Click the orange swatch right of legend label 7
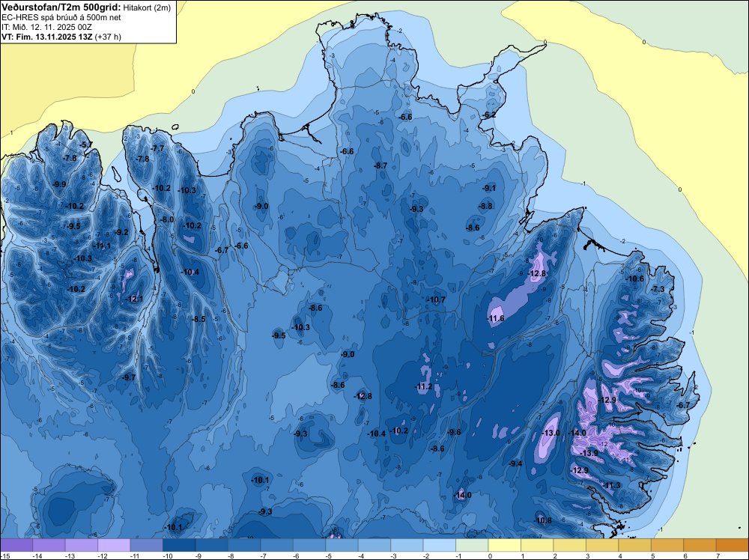Screen dimensions: 749x560 pos(733,545)
